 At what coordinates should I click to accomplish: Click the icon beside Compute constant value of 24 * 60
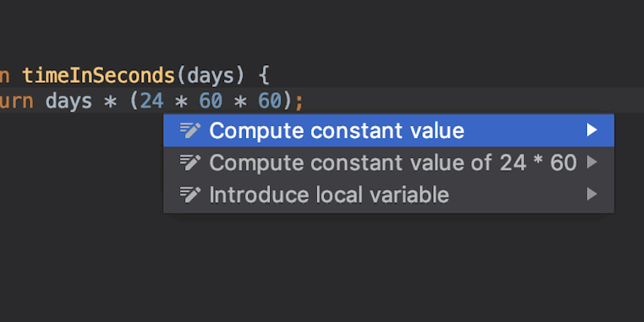coord(190,162)
